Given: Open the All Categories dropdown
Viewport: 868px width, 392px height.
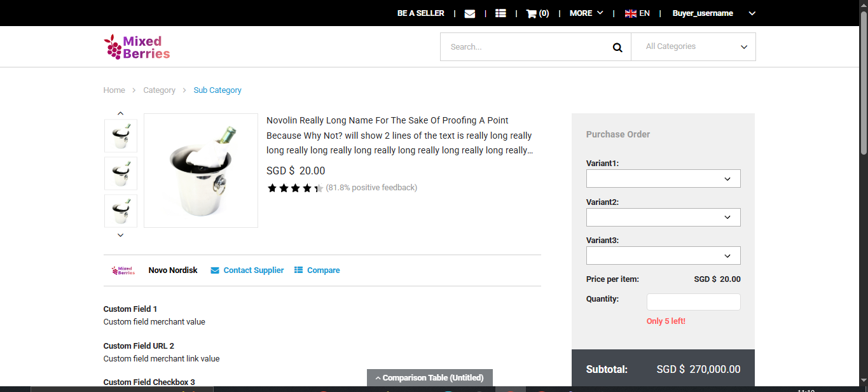Looking at the screenshot, I should (x=693, y=47).
